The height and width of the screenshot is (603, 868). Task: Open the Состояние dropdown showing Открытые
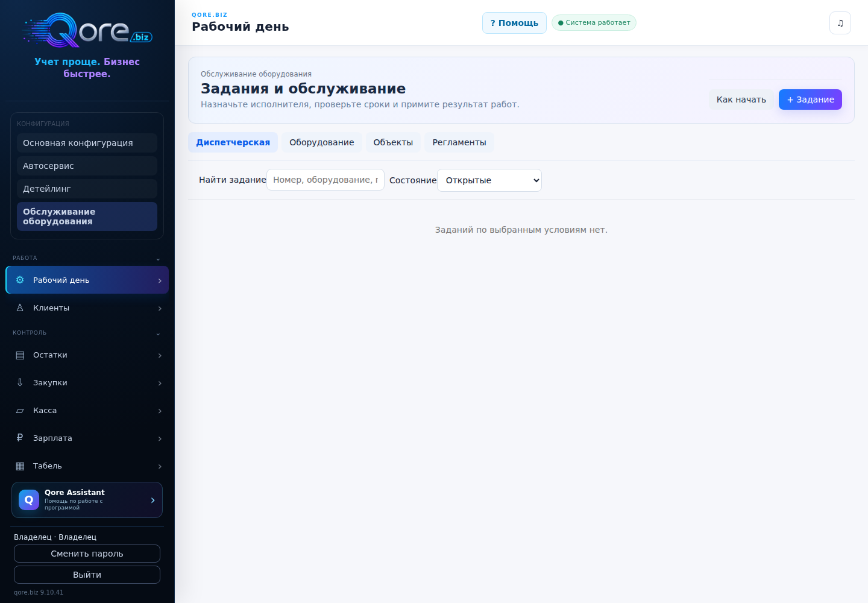pos(489,180)
